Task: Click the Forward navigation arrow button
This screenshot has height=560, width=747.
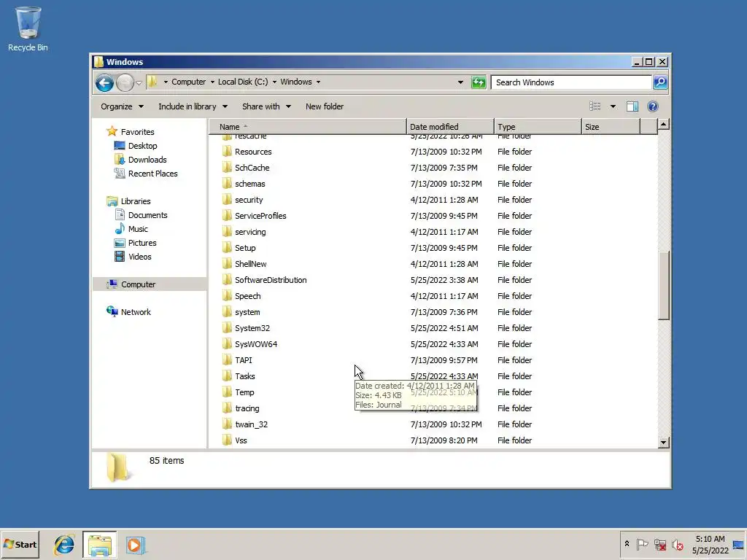Action: coord(125,83)
